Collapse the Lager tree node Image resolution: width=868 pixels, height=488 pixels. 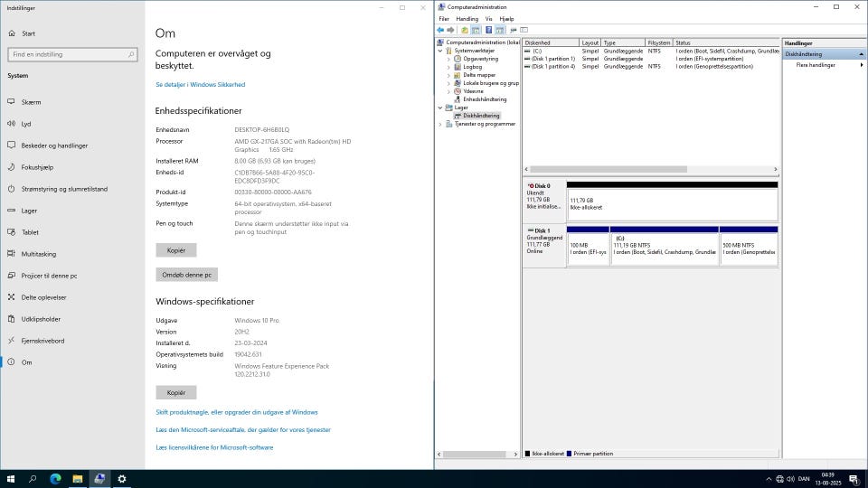point(440,108)
